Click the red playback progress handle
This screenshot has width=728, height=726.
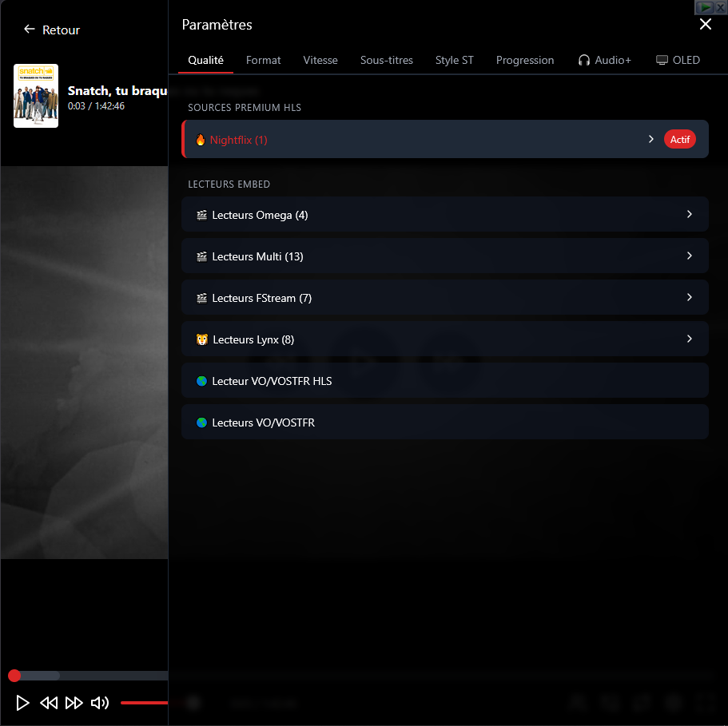pyautogui.click(x=14, y=676)
